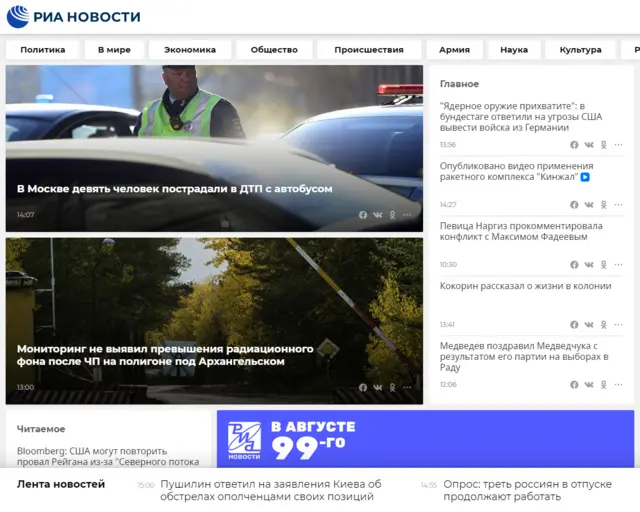Open the Лента новостей feed heading
Screen dimensions: 640x512
61,484
